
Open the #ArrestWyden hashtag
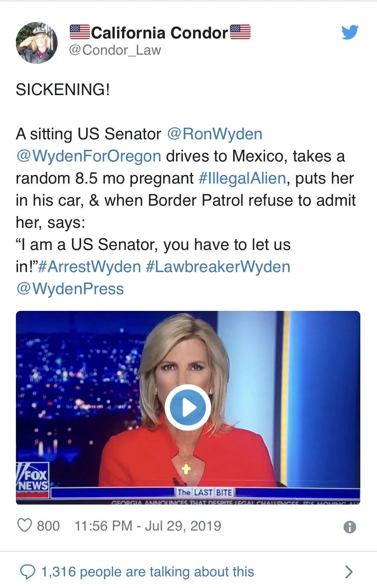click(90, 267)
